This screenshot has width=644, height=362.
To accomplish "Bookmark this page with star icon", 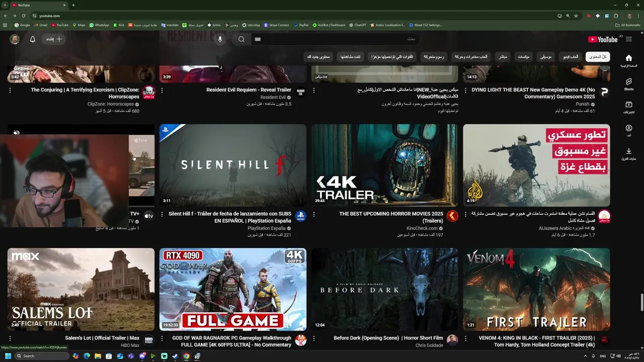I will coord(576,16).
